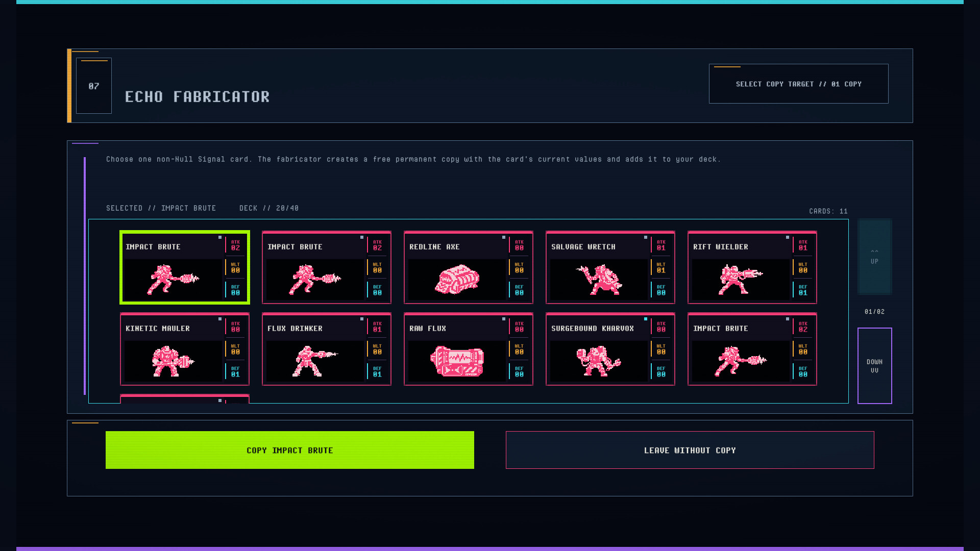This screenshot has height=551, width=980.
Task: Click the fabricator instructions text
Action: 413,159
